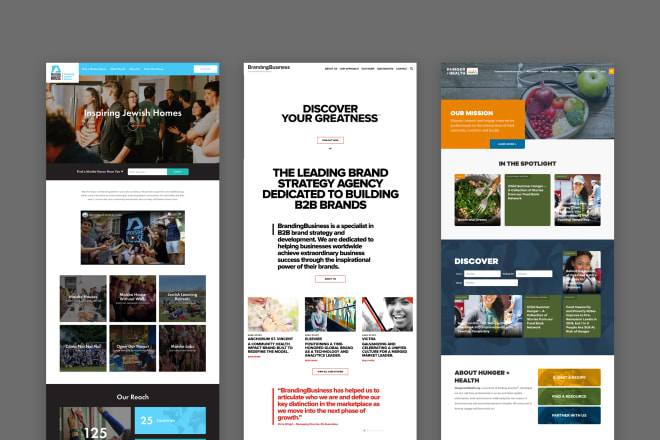Image resolution: width=660 pixels, height=440 pixels.
Task: Open green 'Food Insecurity and Poverty Rates' card
Action: click(x=582, y=316)
